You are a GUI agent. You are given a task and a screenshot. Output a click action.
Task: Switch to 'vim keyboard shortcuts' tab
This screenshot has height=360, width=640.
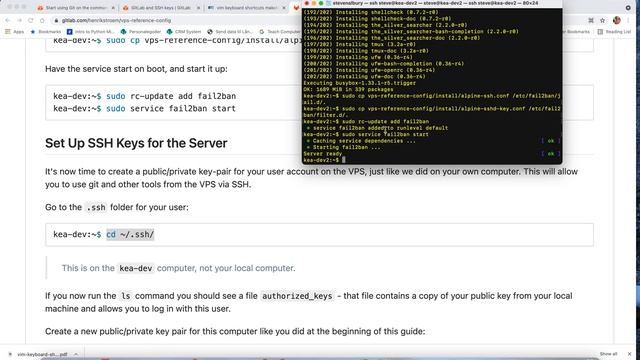coord(246,8)
